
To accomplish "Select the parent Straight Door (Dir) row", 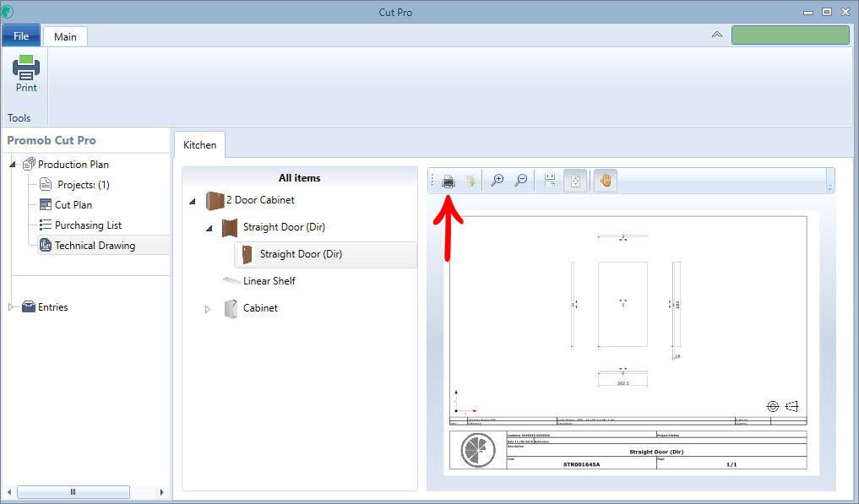I will (x=284, y=227).
